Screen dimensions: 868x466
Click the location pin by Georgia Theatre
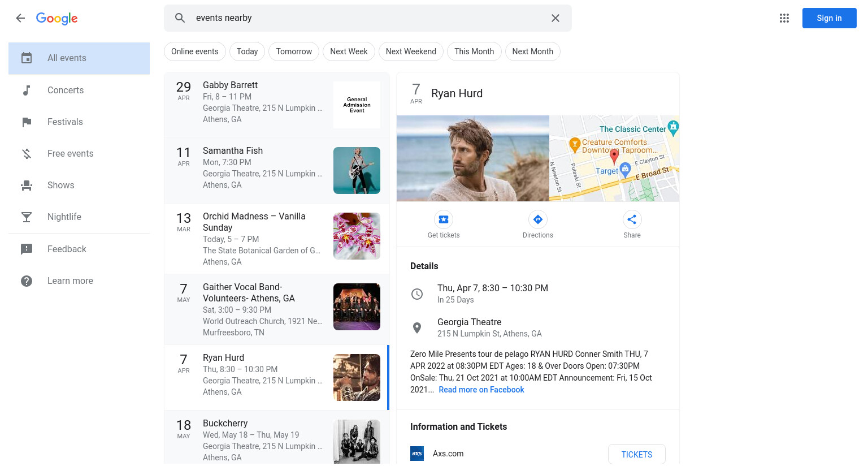[x=417, y=328]
